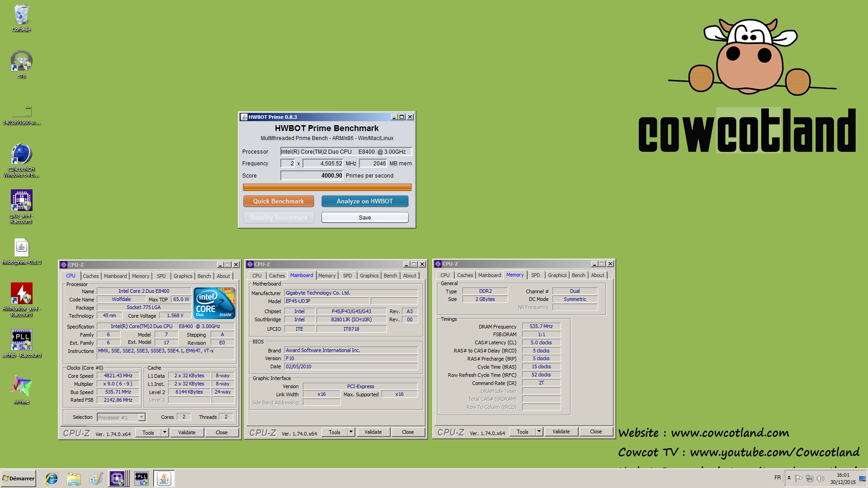This screenshot has height=488, width=868.
Task: Launch setfsb Raccourci desktop shortcut
Action: (21, 343)
